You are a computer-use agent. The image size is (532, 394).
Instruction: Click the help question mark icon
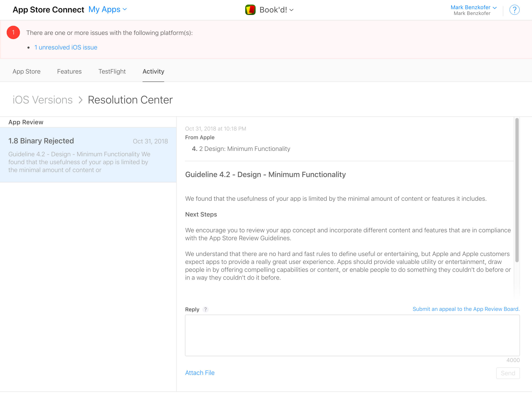(514, 10)
